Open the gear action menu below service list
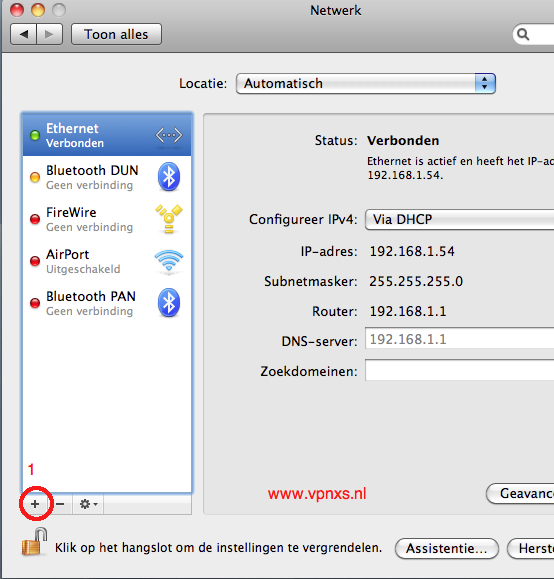Image resolution: width=554 pixels, height=579 pixels. 88,504
